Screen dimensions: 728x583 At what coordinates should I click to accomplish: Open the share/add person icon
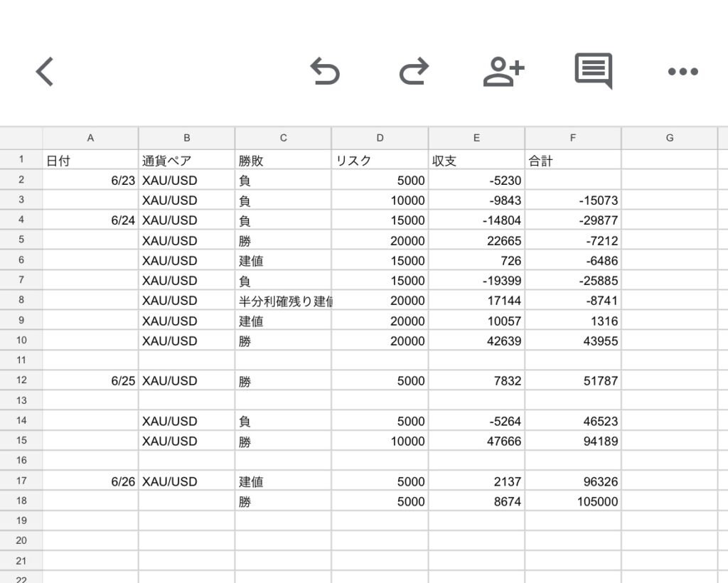tap(504, 72)
